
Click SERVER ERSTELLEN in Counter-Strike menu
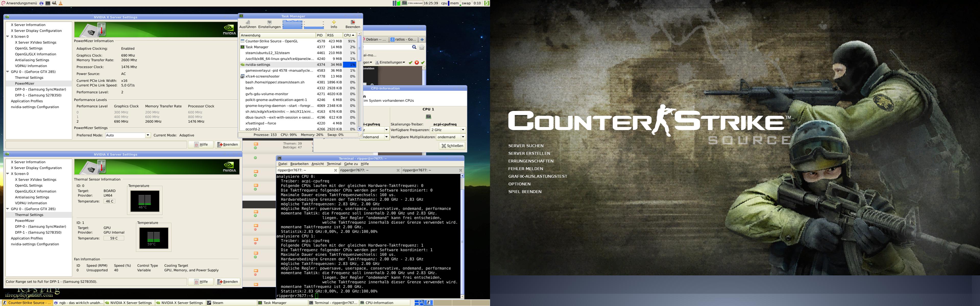(x=529, y=154)
